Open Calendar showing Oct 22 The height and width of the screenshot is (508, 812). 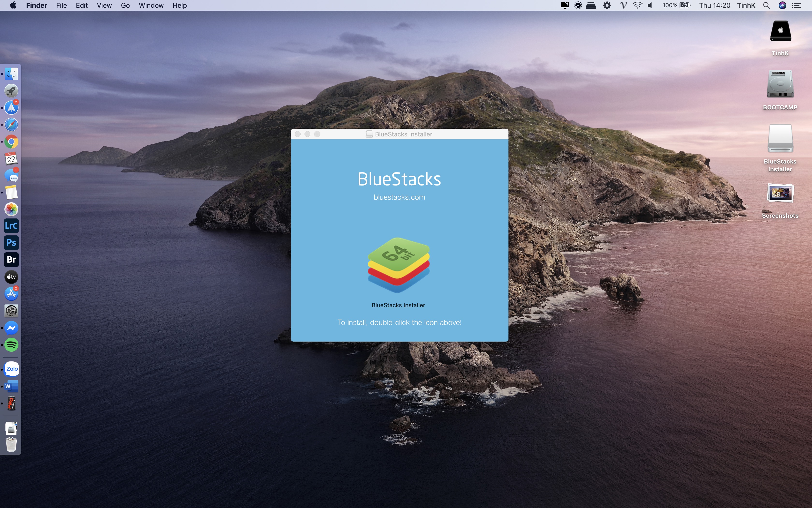point(11,158)
